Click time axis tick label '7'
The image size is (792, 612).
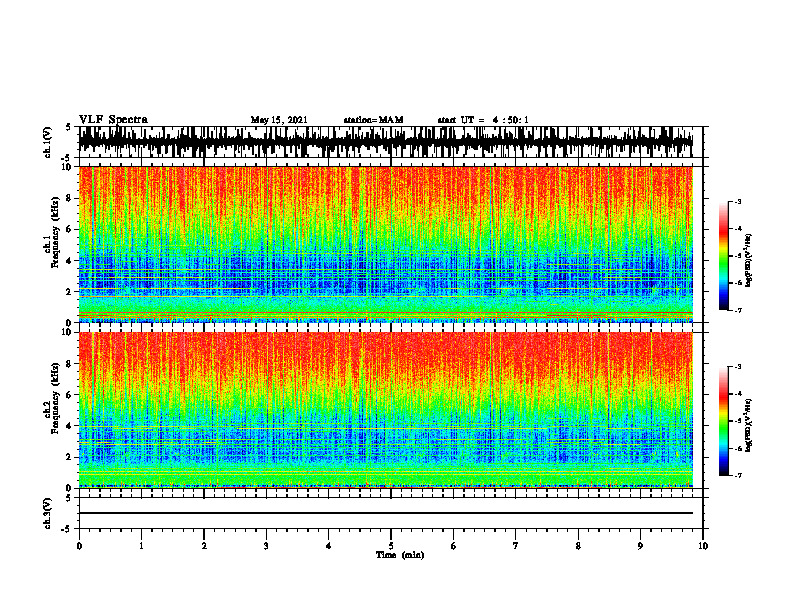(516, 546)
